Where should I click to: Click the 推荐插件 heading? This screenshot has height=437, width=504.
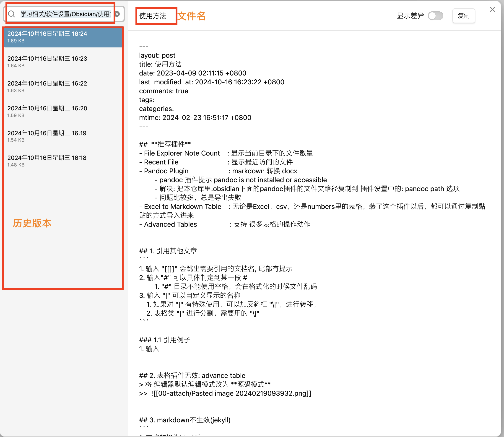pyautogui.click(x=165, y=144)
